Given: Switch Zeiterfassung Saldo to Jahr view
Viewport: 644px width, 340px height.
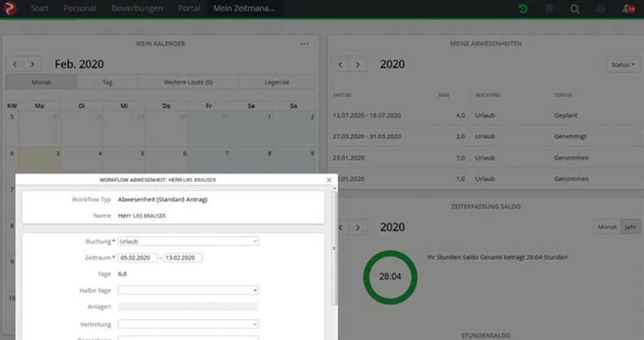Looking at the screenshot, I should coord(630,227).
